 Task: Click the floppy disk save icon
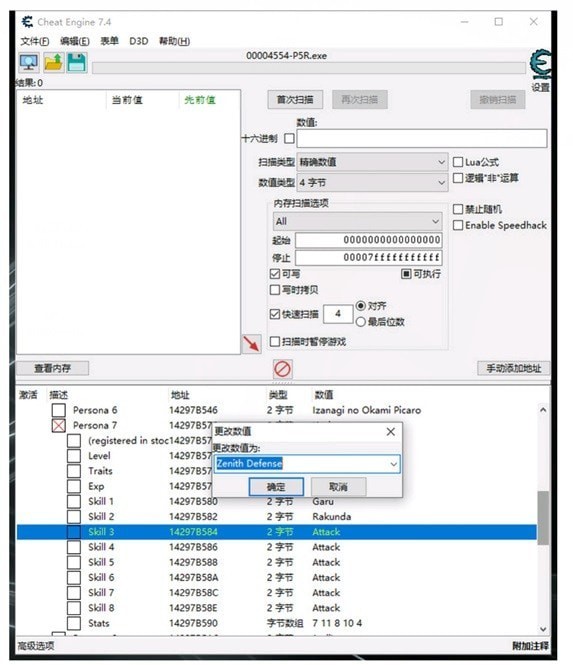tap(77, 63)
